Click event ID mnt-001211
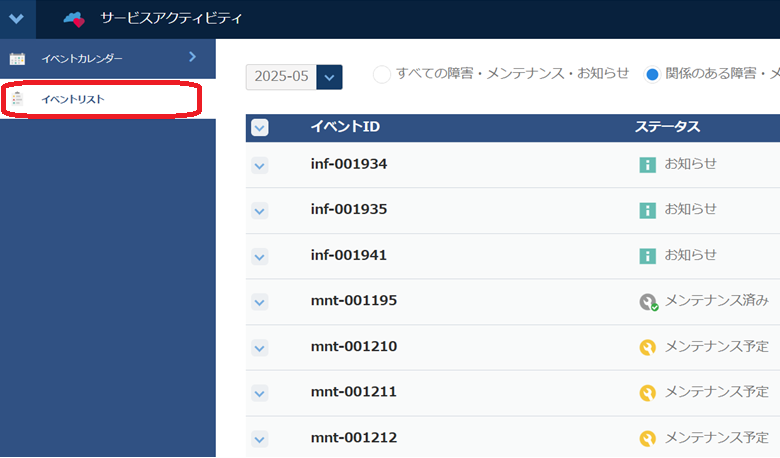The height and width of the screenshot is (458, 780). point(354,392)
